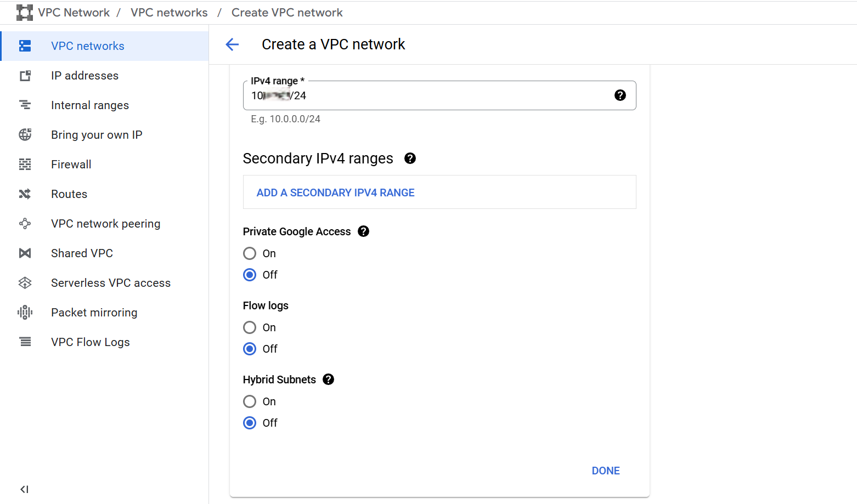
Task: Navigate to VPC networks breadcrumb link
Action: click(169, 13)
